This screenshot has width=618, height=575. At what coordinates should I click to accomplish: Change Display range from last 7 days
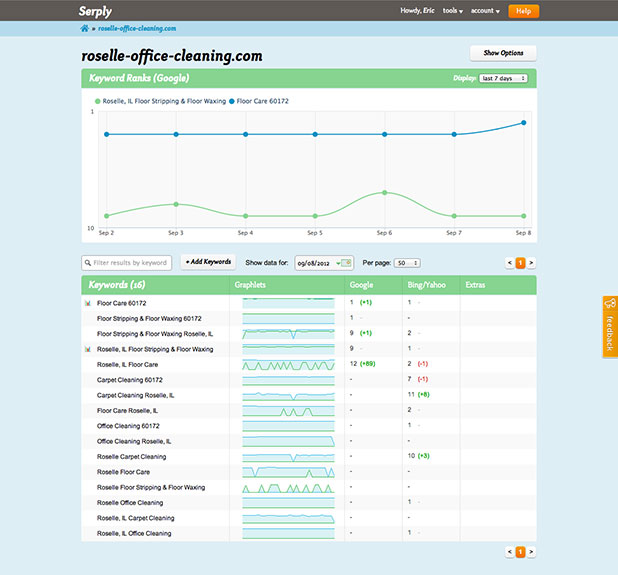click(503, 78)
